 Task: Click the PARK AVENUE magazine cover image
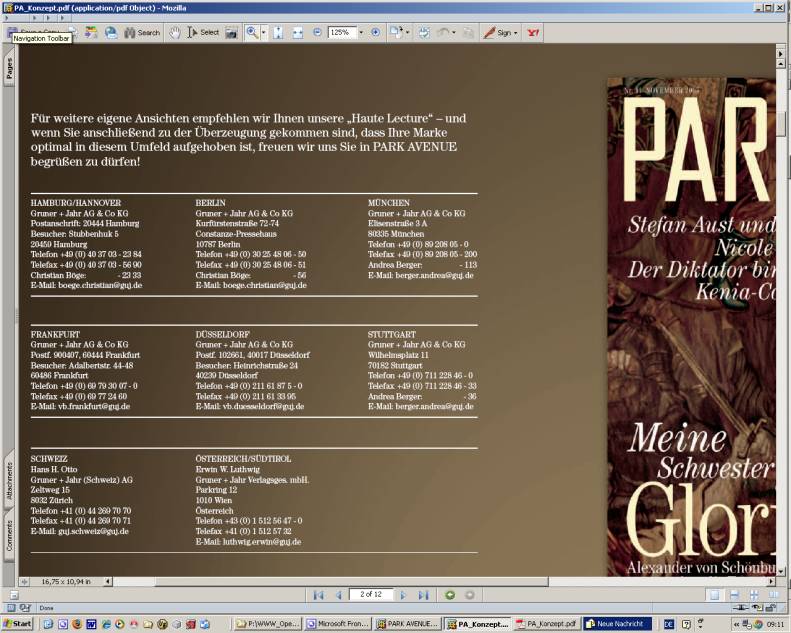(691, 326)
